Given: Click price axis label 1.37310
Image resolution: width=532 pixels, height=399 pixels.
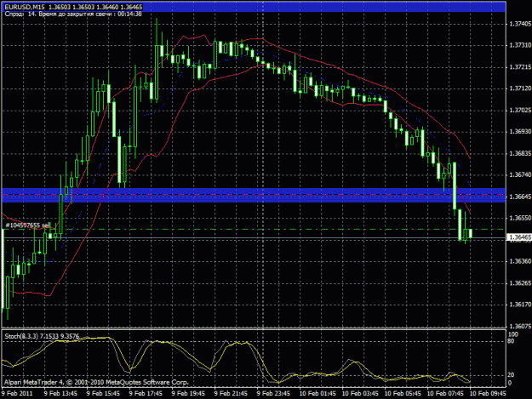Looking at the screenshot, I should click(520, 45).
